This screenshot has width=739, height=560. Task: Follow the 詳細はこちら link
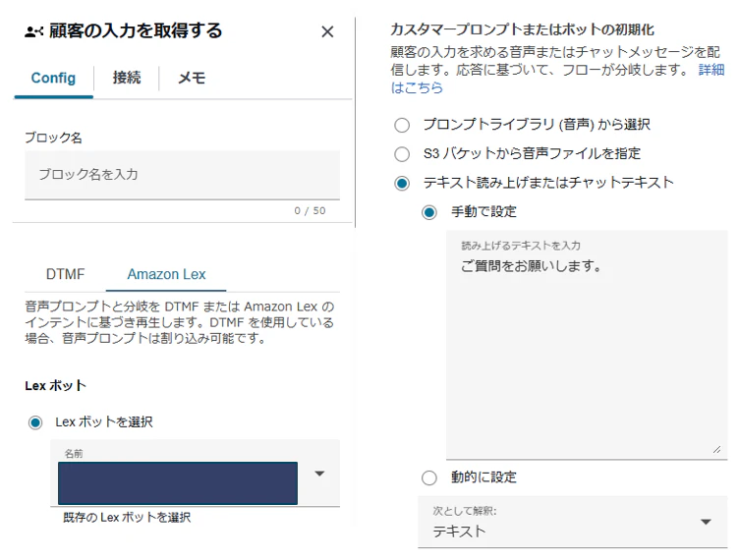tap(711, 70)
